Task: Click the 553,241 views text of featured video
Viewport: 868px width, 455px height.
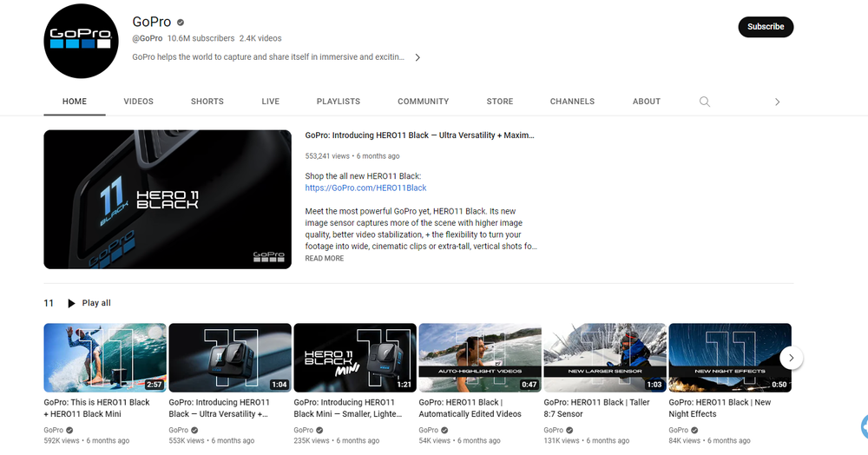Action: [327, 156]
